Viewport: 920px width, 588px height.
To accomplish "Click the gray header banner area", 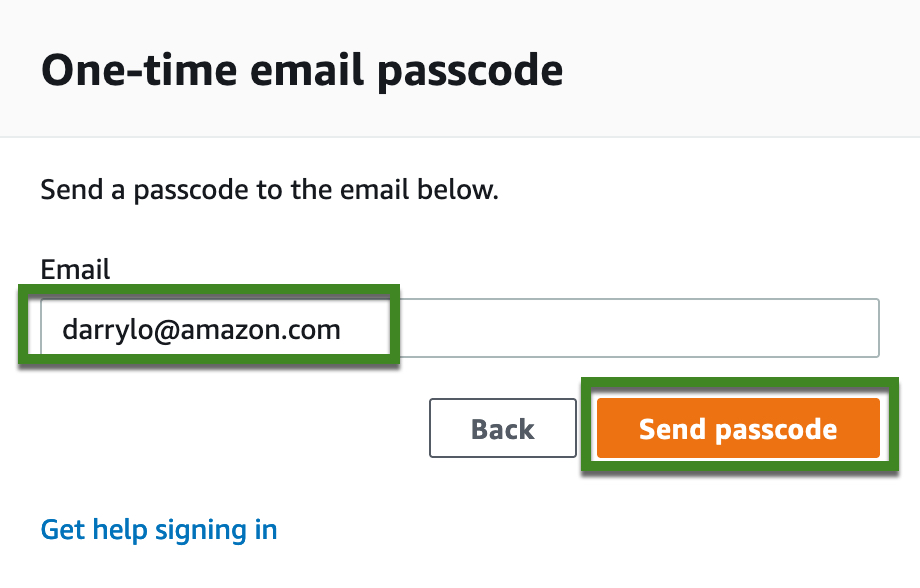I will coord(460,68).
